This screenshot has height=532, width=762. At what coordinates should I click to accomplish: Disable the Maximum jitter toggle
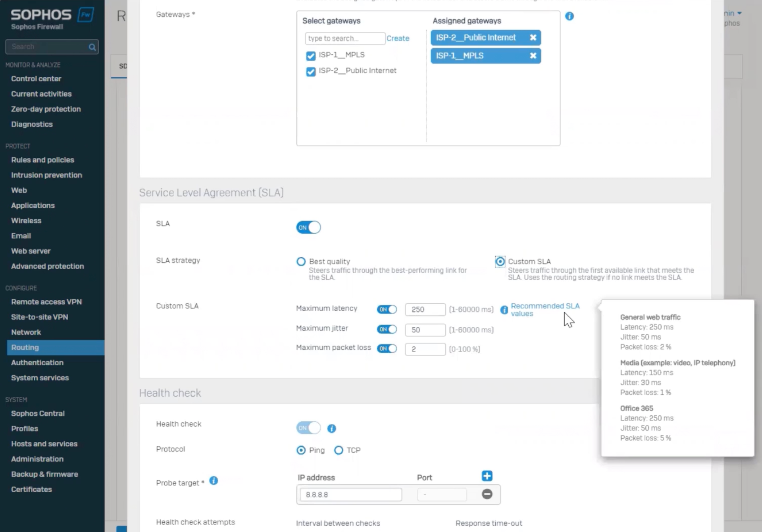(387, 329)
